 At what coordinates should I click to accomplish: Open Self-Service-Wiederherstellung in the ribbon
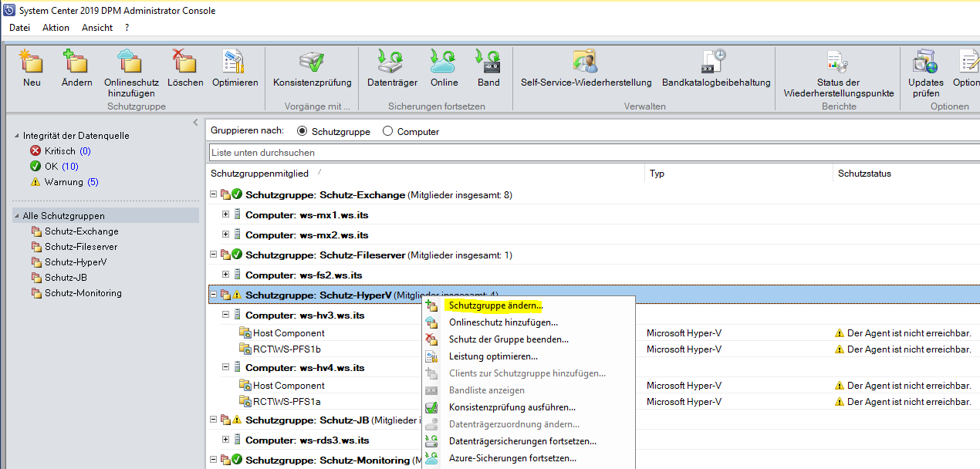pos(586,61)
